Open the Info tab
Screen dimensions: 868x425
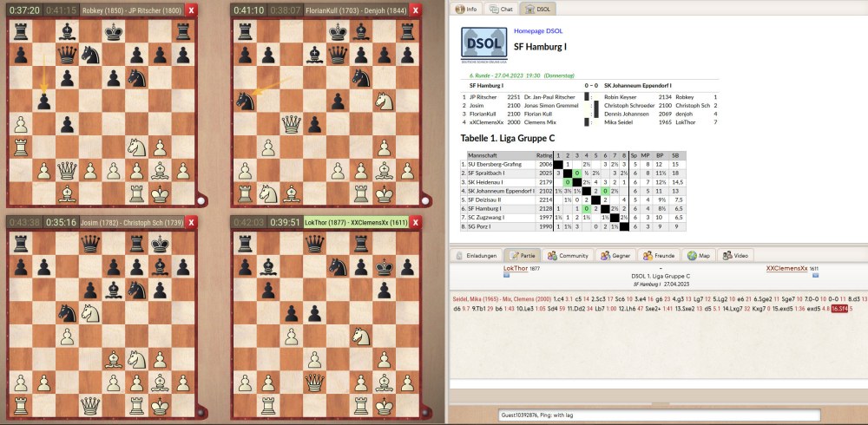pyautogui.click(x=467, y=9)
